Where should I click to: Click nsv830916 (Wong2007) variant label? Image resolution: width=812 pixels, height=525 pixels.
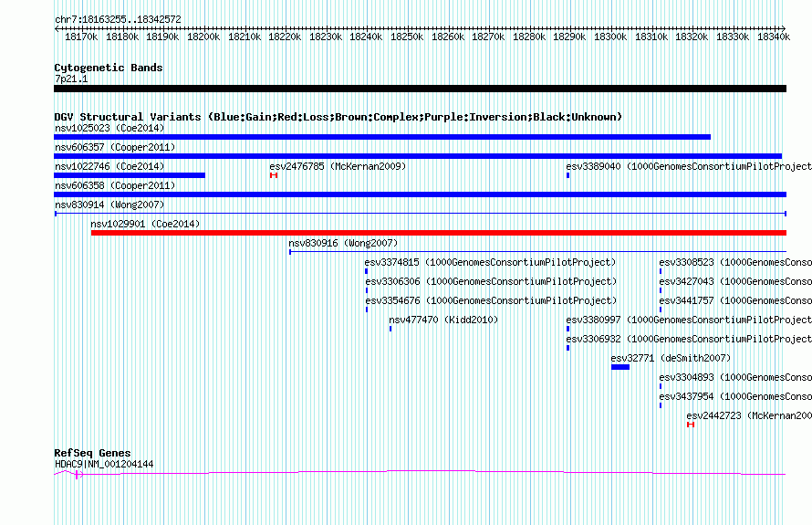[343, 243]
